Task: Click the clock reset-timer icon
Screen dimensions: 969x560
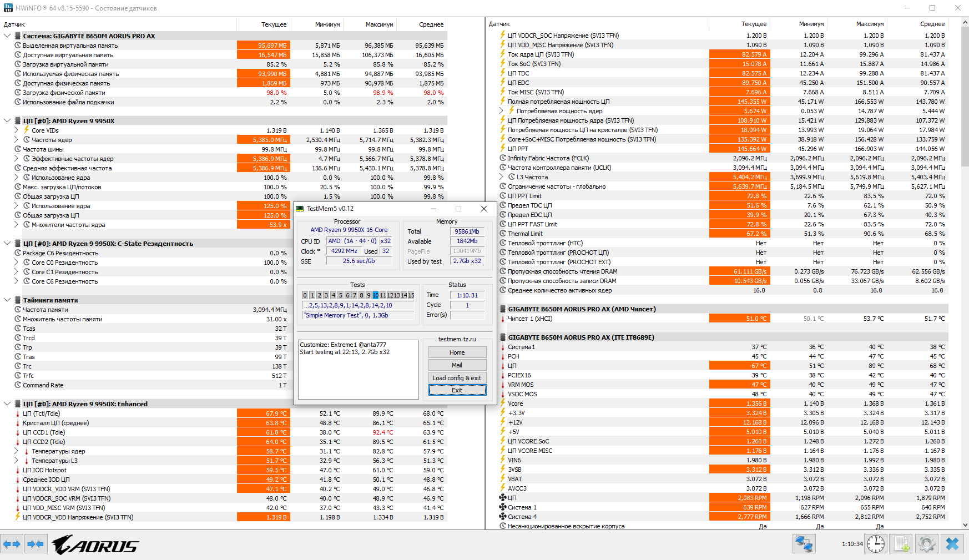Action: [876, 544]
